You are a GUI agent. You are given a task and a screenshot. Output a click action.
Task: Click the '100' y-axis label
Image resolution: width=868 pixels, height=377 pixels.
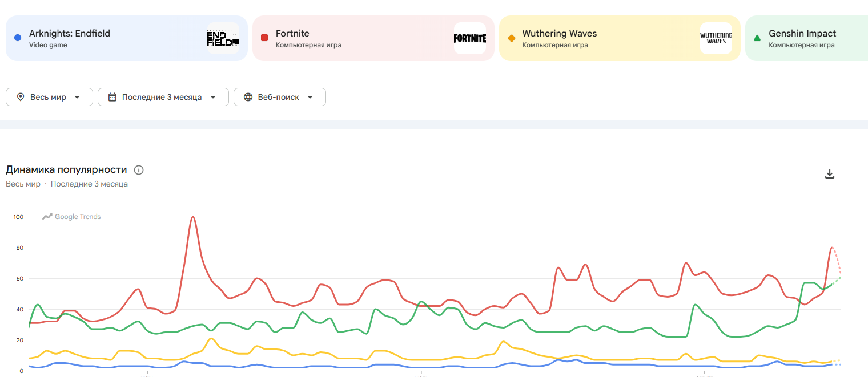pos(18,217)
